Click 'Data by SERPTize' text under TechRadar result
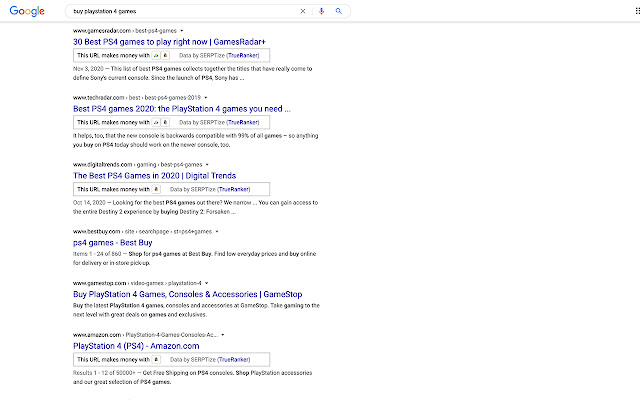The image size is (640, 400). [x=202, y=122]
